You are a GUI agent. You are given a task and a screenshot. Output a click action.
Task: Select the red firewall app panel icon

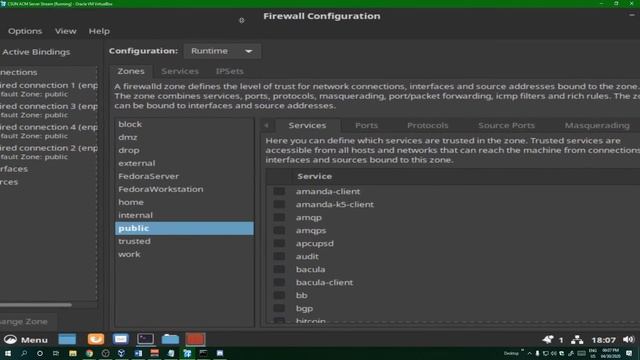[195, 339]
